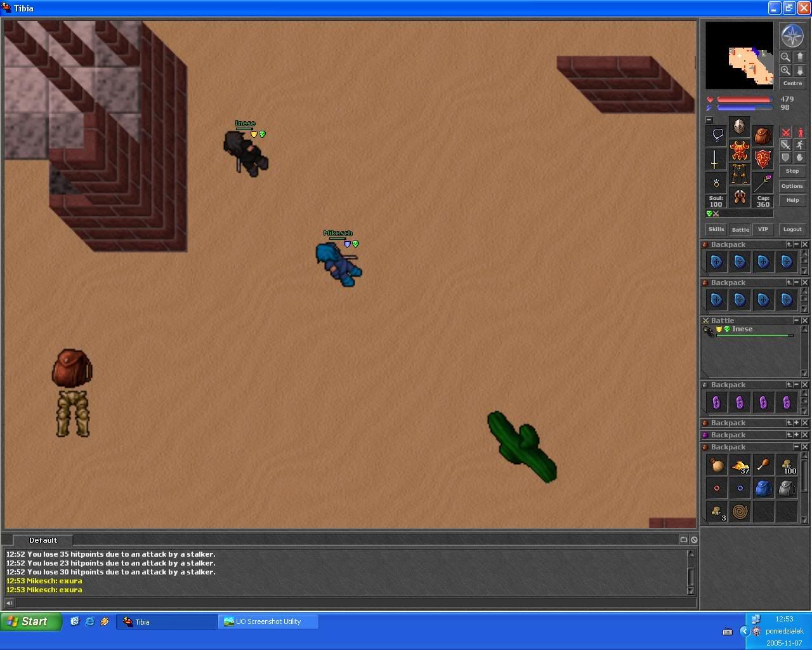This screenshot has height=650, width=812.
Task: Select the purple-tipped wand slot
Action: click(763, 182)
